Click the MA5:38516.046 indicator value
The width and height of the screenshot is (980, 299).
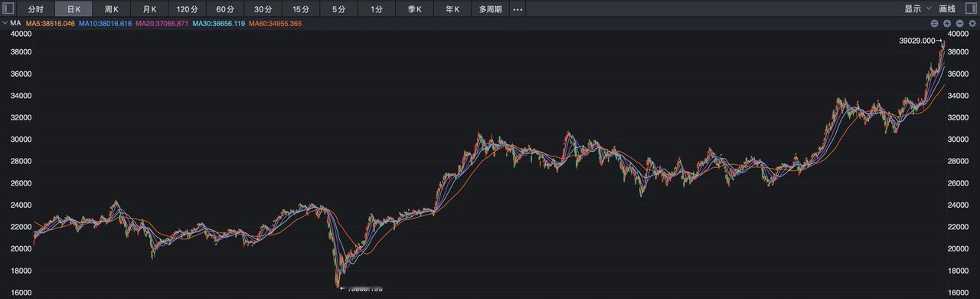pyautogui.click(x=51, y=24)
